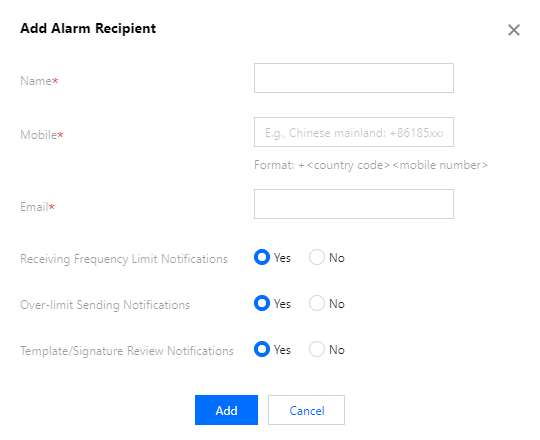Click the Add Alarm Recipient dialog title
This screenshot has width=540, height=440.
tap(88, 29)
